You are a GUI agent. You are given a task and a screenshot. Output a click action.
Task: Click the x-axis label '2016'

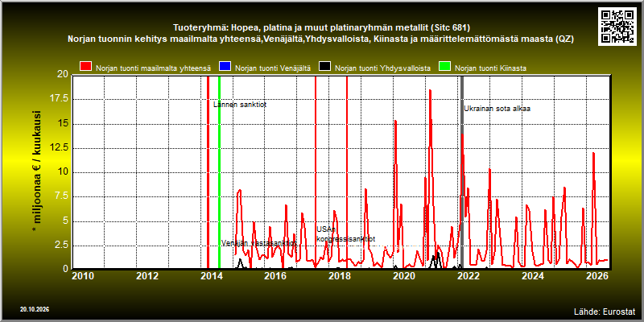(x=275, y=276)
